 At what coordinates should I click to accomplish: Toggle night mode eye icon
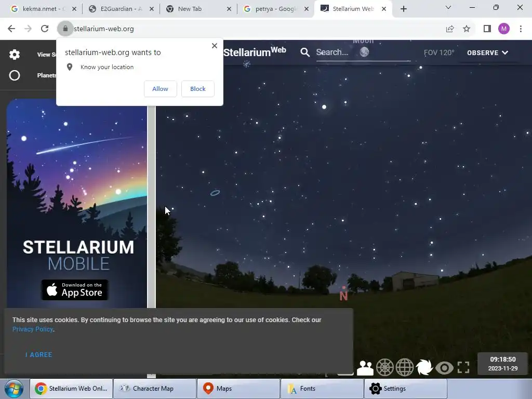pyautogui.click(x=444, y=367)
